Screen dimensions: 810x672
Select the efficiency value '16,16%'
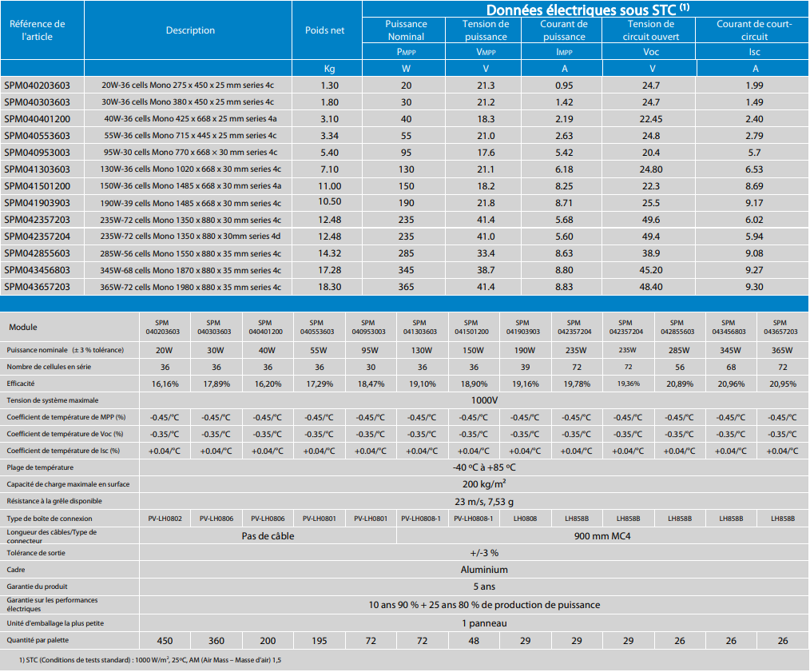(x=165, y=384)
